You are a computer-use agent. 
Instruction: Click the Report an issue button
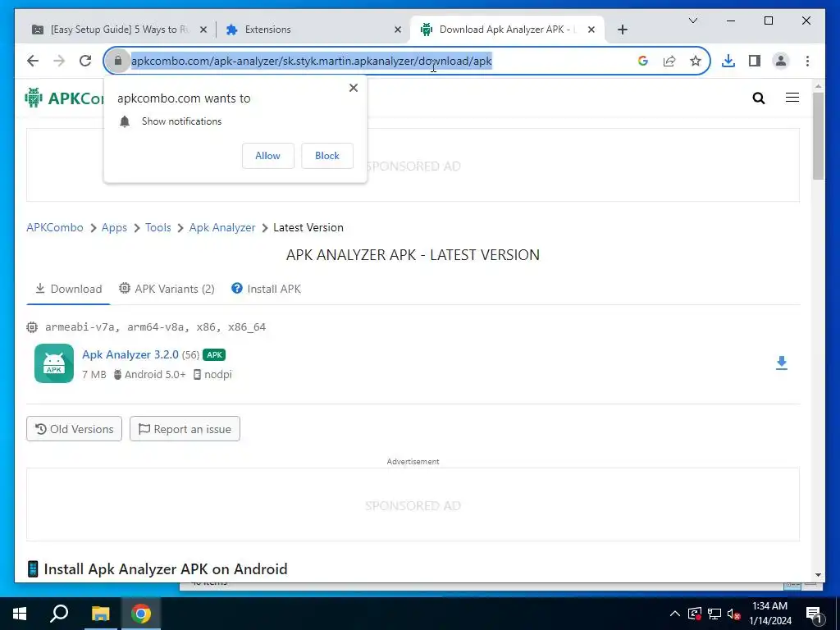coord(185,429)
